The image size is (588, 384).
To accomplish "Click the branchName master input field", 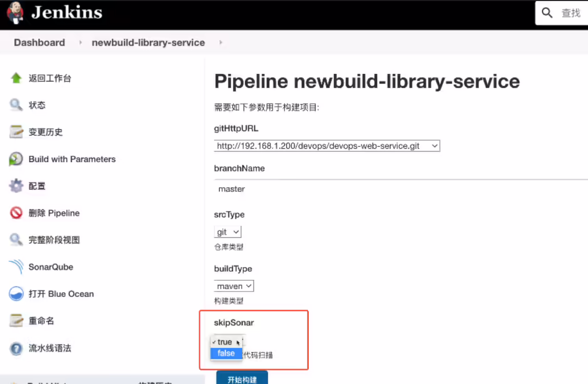I will point(401,189).
